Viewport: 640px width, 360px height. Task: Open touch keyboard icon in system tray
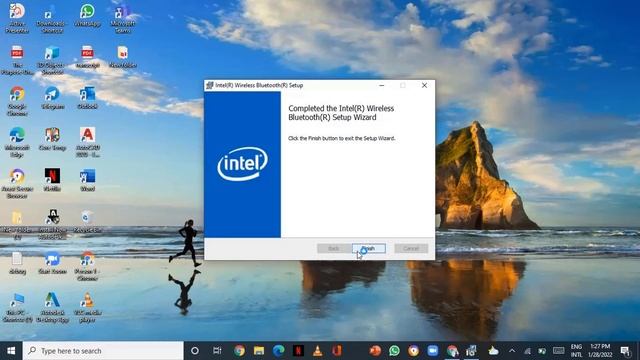(558, 351)
